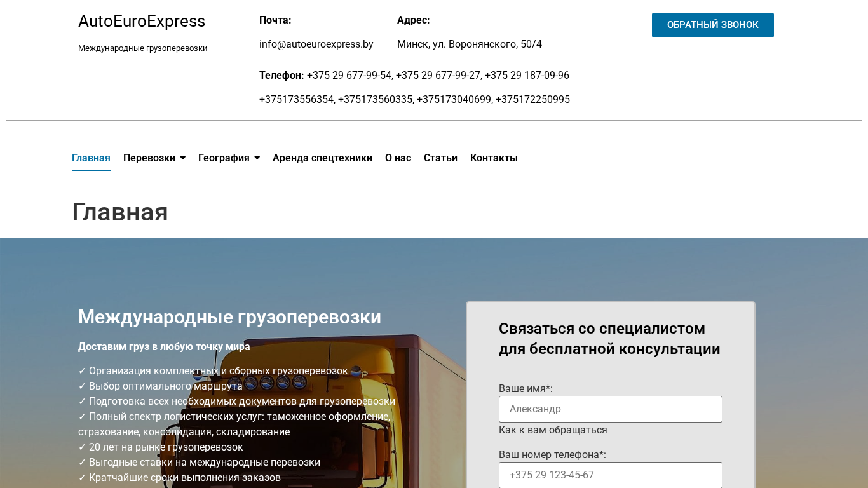Image resolution: width=868 pixels, height=488 pixels.
Task: Click the address Минск, ул. Воронянского, 50/4
Action: pyautogui.click(x=469, y=44)
